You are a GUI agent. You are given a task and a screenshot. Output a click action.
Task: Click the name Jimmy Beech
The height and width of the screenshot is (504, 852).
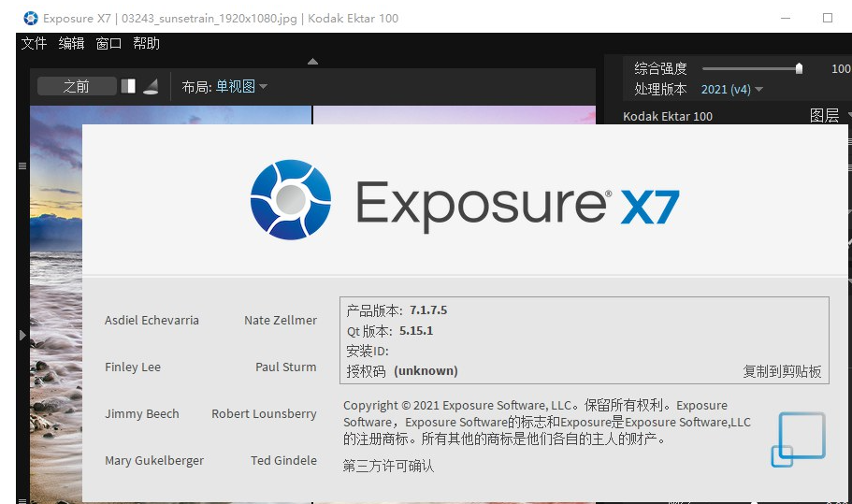pos(142,414)
